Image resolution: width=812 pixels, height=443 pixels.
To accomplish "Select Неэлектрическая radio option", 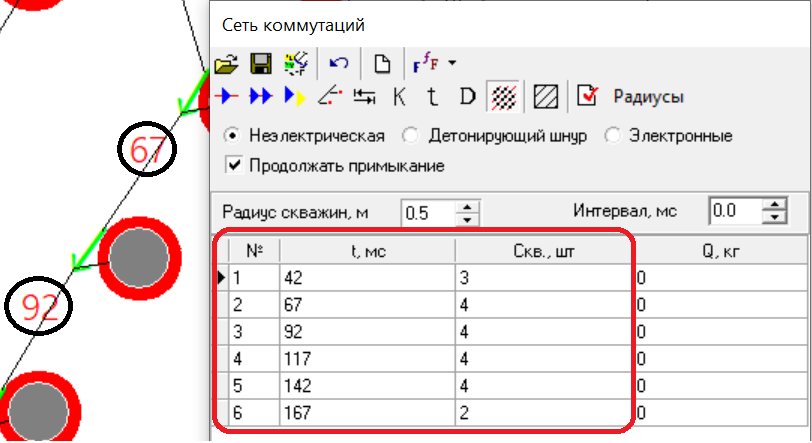I will tap(232, 136).
